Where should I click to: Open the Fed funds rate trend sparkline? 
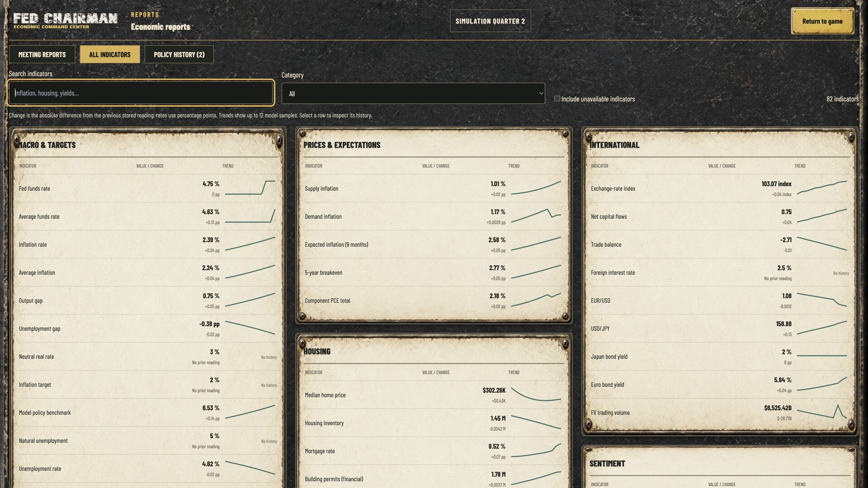(250, 188)
